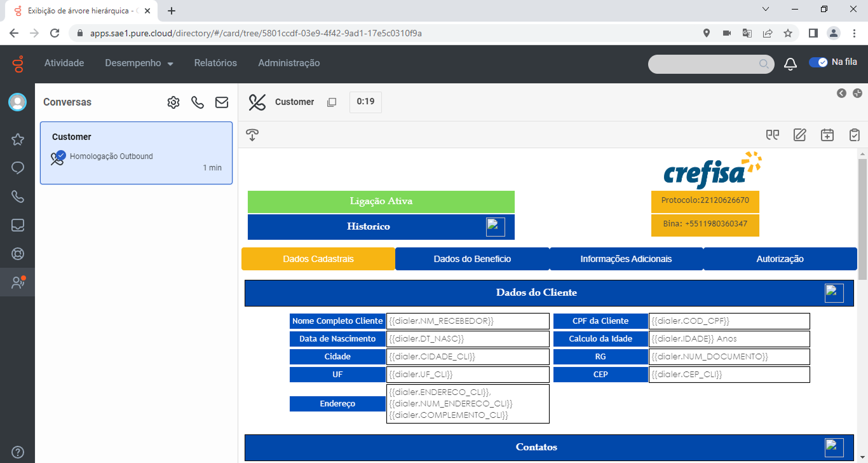Image resolution: width=868 pixels, height=463 pixels.
Task: Collapse the Dados do Cliente section
Action: (x=834, y=293)
